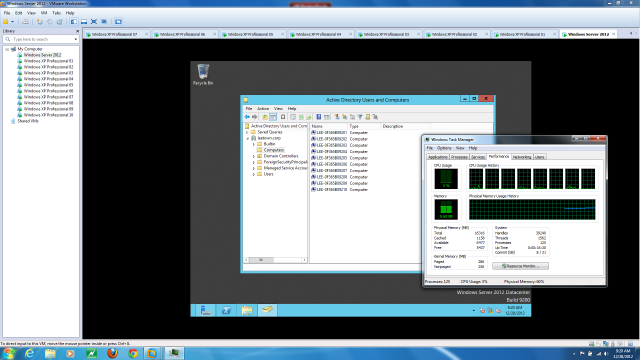Click the Unity mode toolbar icon

tap(104, 22)
